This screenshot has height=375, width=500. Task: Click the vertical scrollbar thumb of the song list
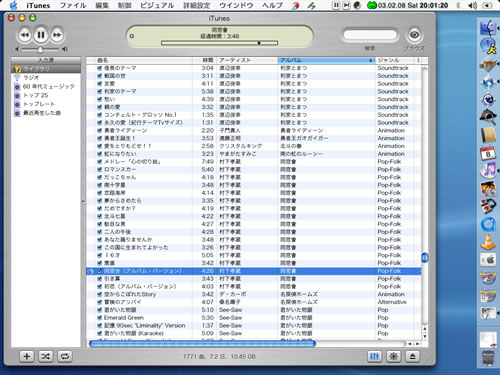pos(425,257)
